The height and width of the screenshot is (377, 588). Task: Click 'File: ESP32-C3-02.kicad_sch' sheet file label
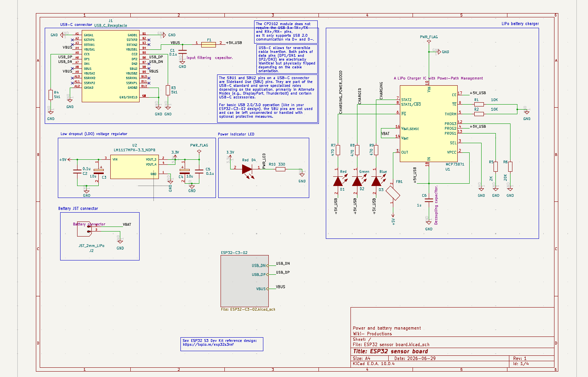click(248, 309)
